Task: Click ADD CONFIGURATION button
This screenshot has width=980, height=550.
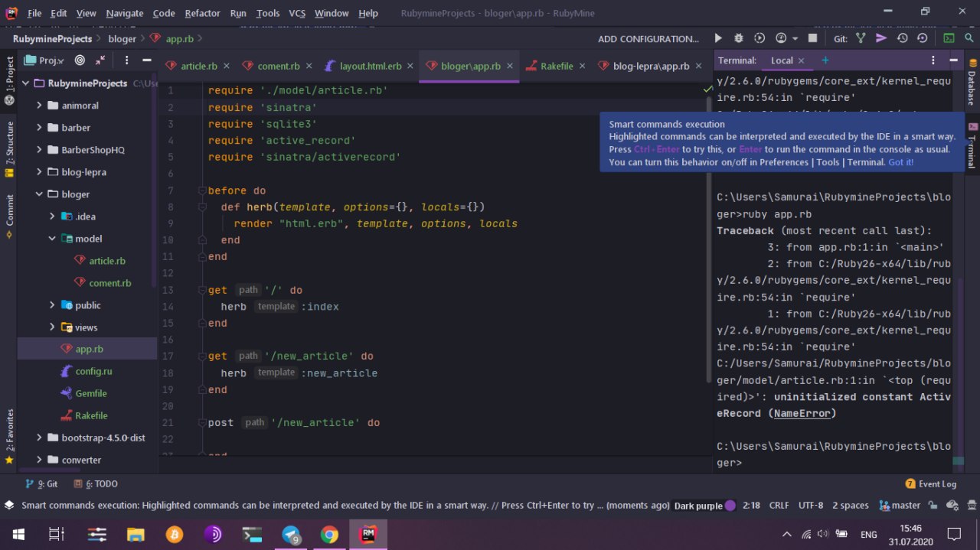Action: pos(648,39)
